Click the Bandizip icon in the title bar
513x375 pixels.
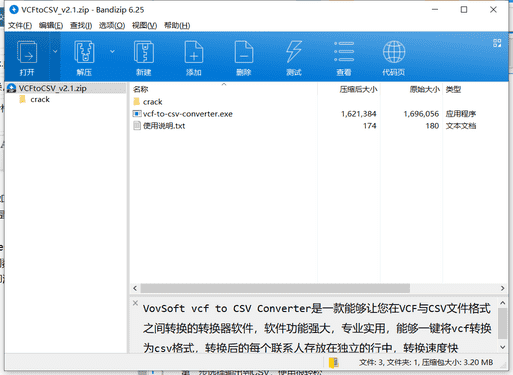point(14,10)
